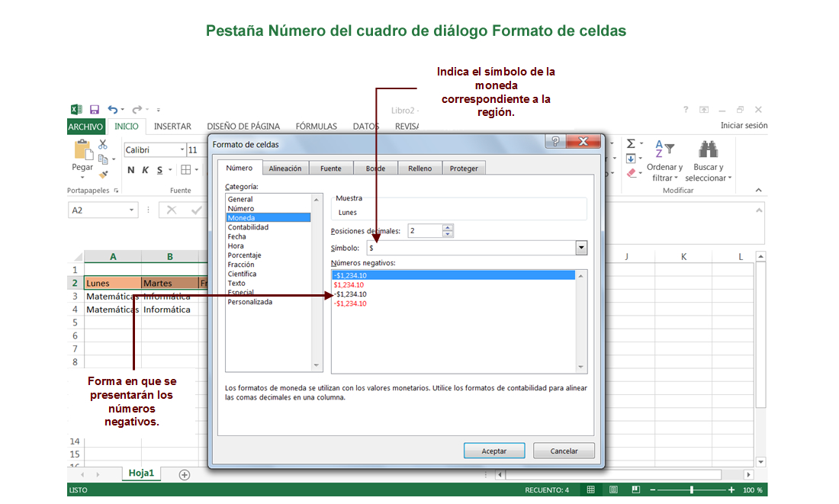Screen dimensions: 839x504
Task: Switch to the DISEÑO DE PÁGINA tab
Action: [243, 127]
